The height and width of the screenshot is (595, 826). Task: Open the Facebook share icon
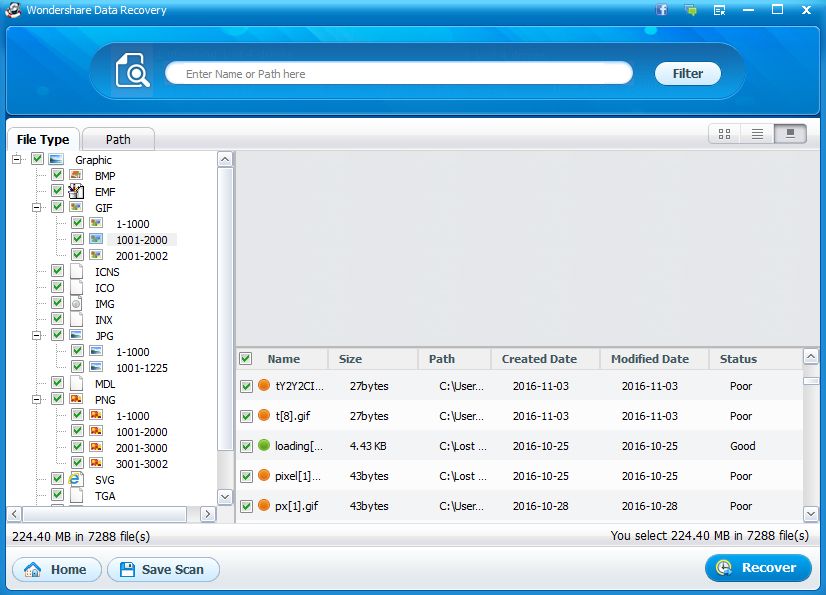tap(662, 10)
